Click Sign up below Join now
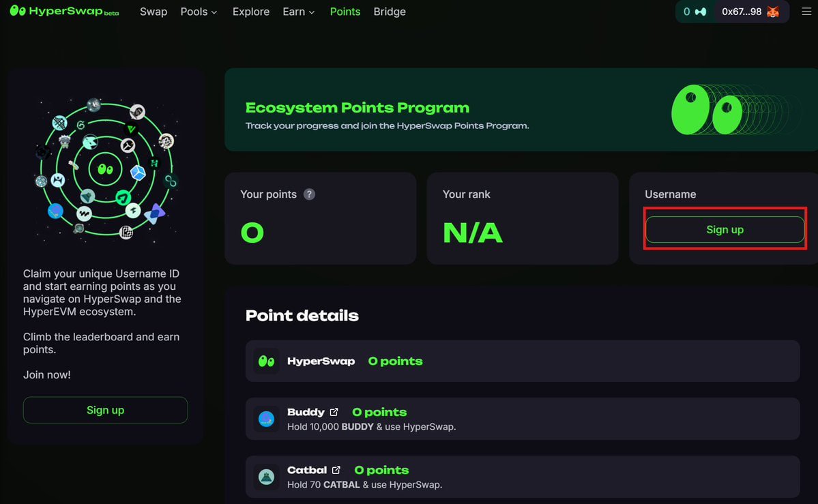The width and height of the screenshot is (818, 504). [x=105, y=410]
